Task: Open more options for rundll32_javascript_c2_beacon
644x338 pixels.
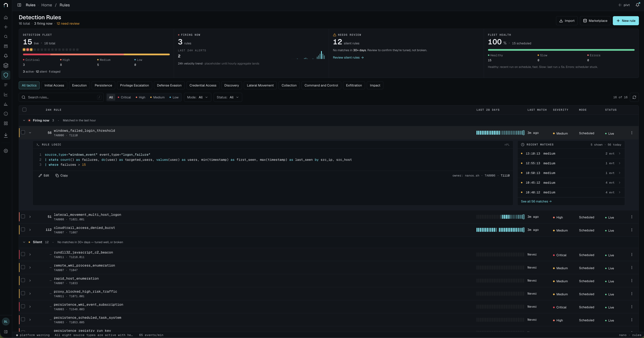Action: [x=632, y=255]
